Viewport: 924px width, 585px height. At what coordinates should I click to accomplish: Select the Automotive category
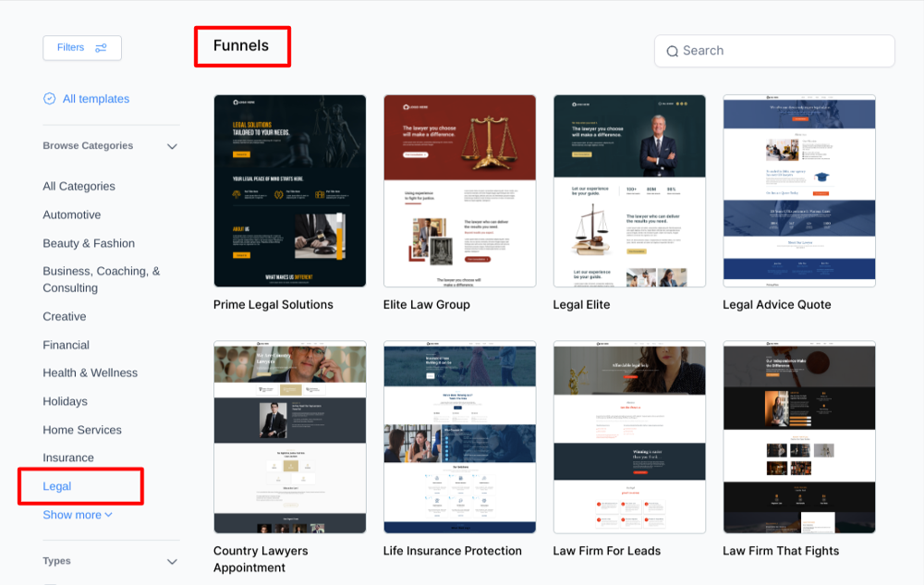tap(72, 215)
